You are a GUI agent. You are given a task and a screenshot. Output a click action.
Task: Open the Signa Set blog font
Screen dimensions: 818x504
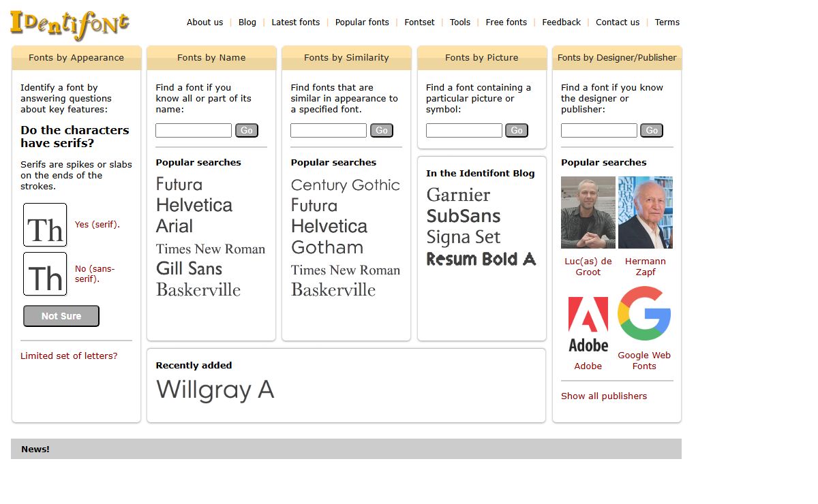tap(464, 238)
